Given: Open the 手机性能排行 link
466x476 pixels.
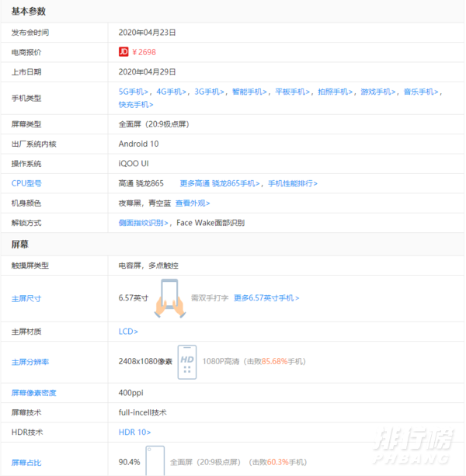Looking at the screenshot, I should [x=293, y=183].
